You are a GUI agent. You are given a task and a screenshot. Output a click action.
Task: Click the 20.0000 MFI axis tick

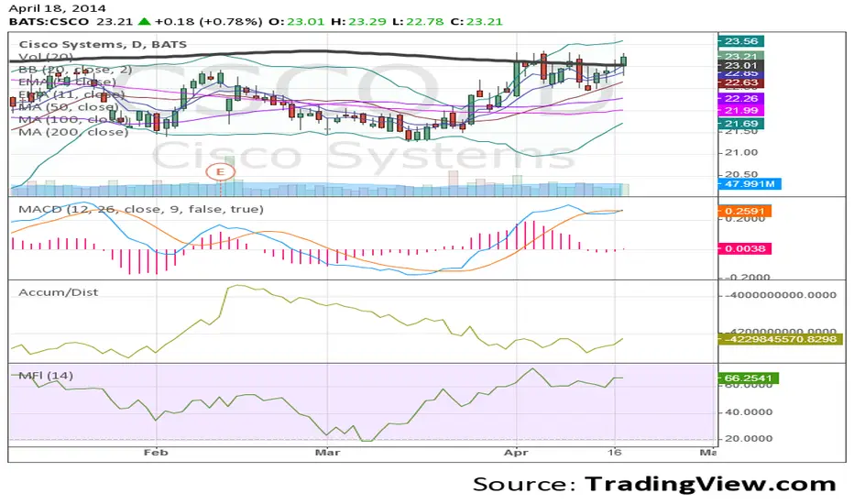(x=749, y=439)
